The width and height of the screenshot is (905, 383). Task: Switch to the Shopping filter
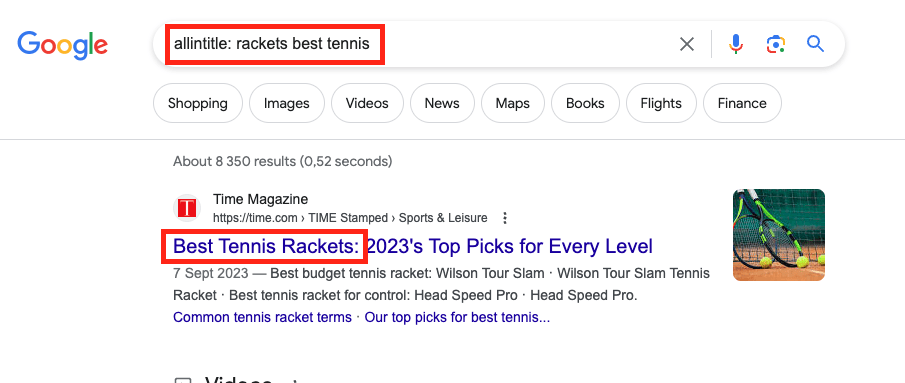pos(197,103)
